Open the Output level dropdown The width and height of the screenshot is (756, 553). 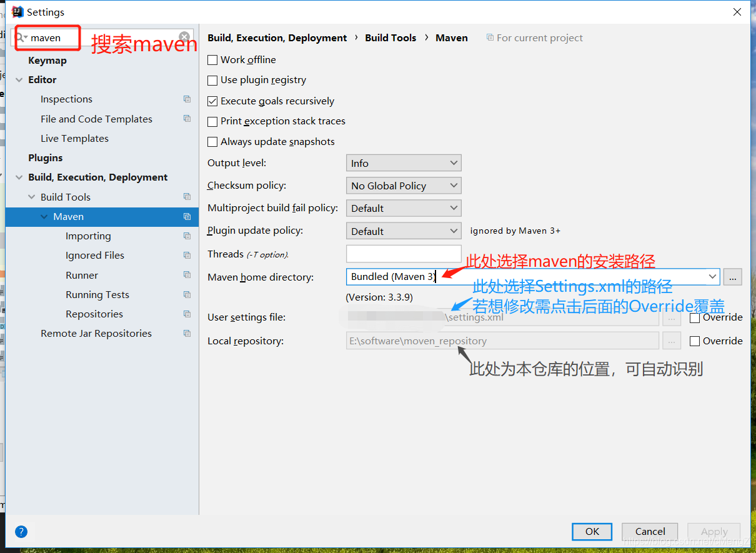coord(404,163)
